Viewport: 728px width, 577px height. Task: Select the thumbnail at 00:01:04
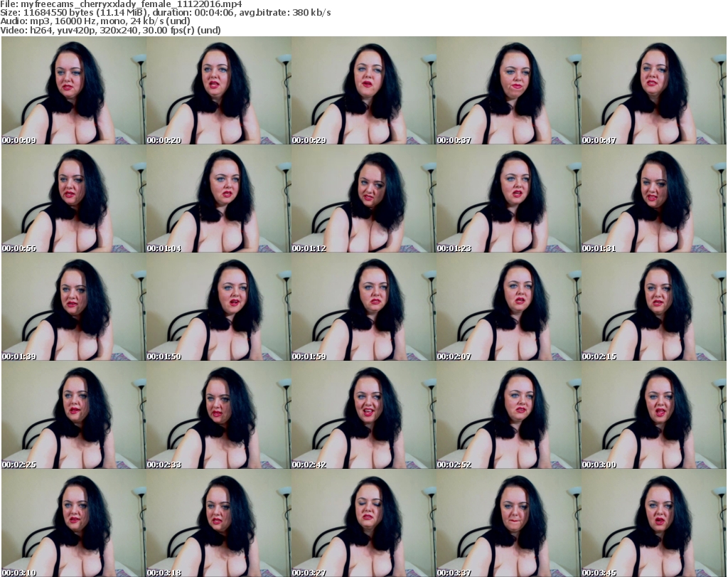pyautogui.click(x=219, y=198)
